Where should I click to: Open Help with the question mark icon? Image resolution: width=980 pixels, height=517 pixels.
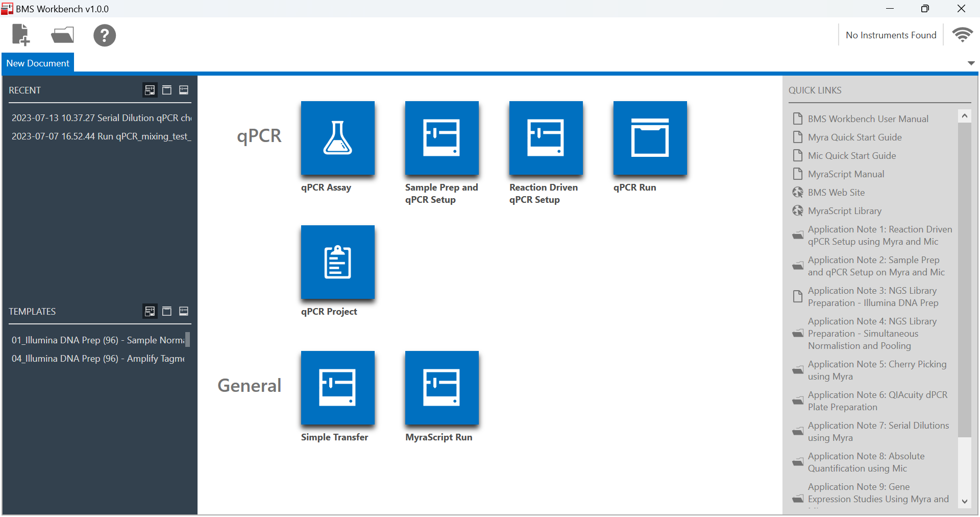click(105, 35)
